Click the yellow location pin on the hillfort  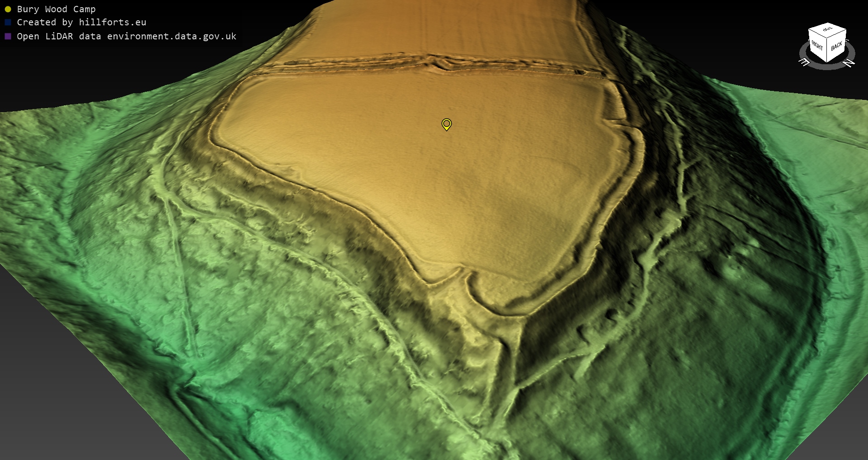click(x=446, y=124)
